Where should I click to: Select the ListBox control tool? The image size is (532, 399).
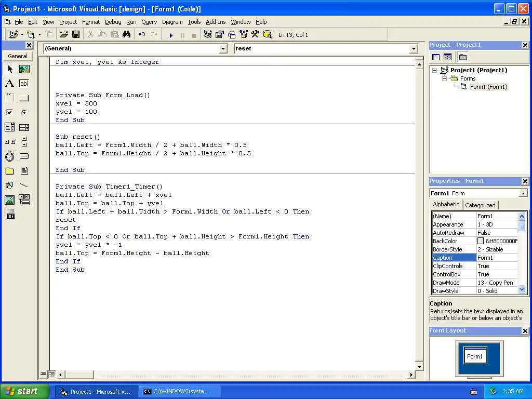coord(24,127)
